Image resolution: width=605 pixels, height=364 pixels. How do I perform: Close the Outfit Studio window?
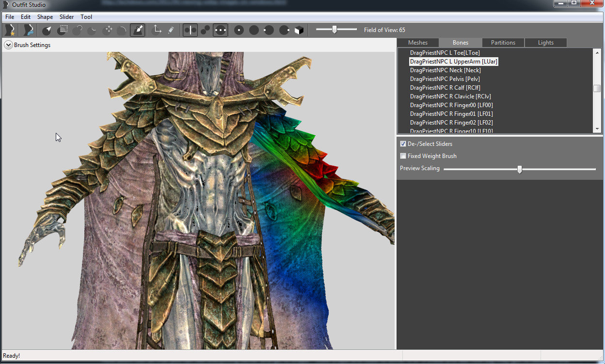click(x=591, y=4)
